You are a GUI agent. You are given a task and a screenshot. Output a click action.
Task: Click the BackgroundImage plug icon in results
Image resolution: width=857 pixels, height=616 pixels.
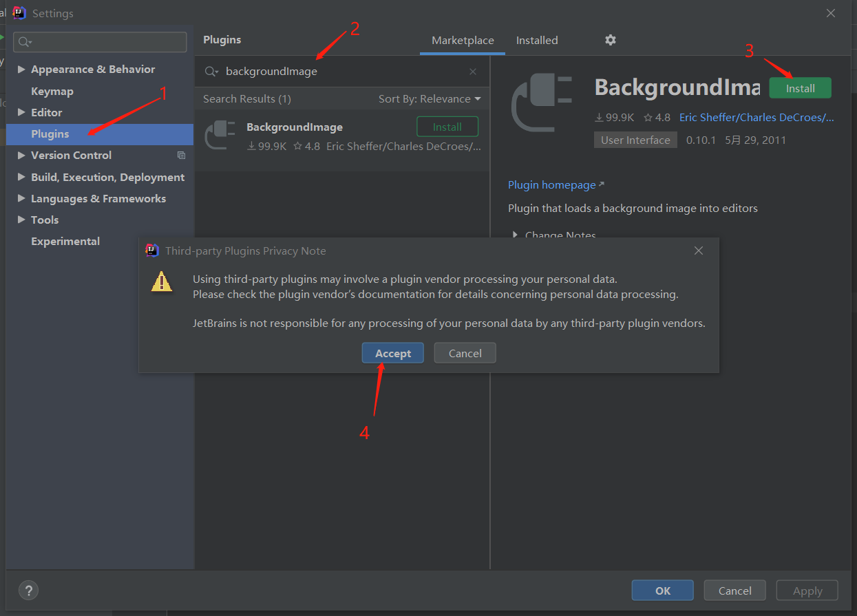[x=220, y=135]
